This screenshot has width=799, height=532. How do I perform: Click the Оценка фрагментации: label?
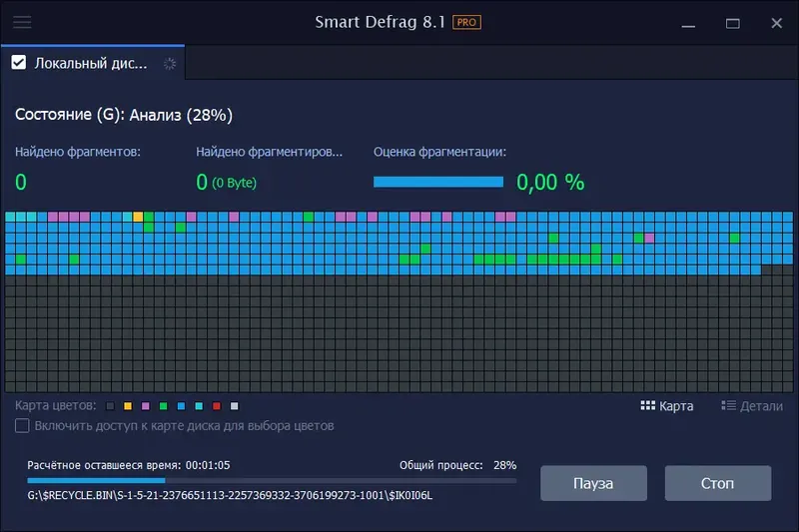[x=439, y=152]
